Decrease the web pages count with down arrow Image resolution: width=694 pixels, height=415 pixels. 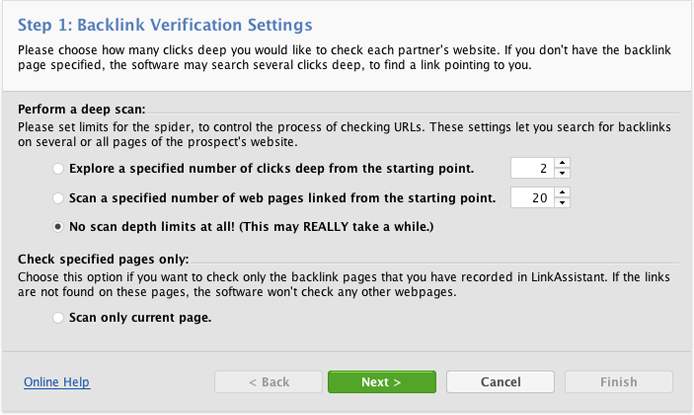pos(562,203)
